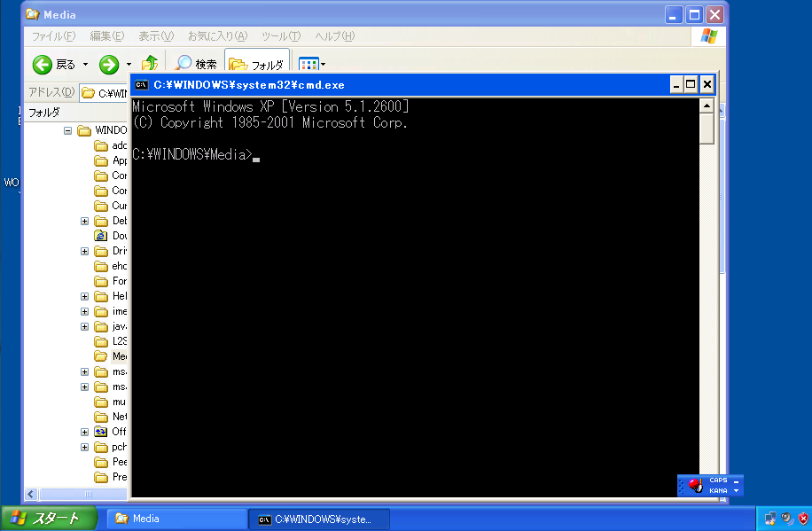
Task: Select the adc folder icon
Action: [101, 145]
